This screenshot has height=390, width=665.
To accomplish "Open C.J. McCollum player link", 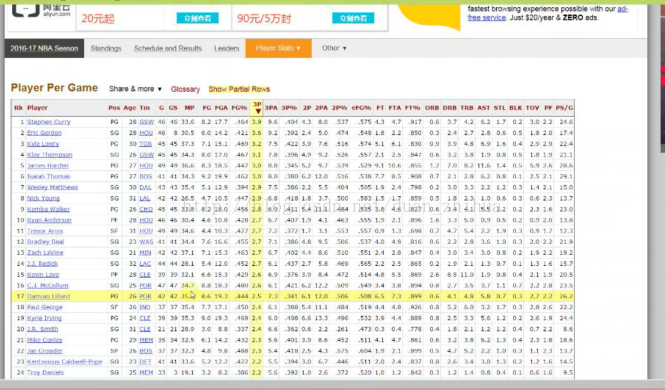I will [x=48, y=285].
